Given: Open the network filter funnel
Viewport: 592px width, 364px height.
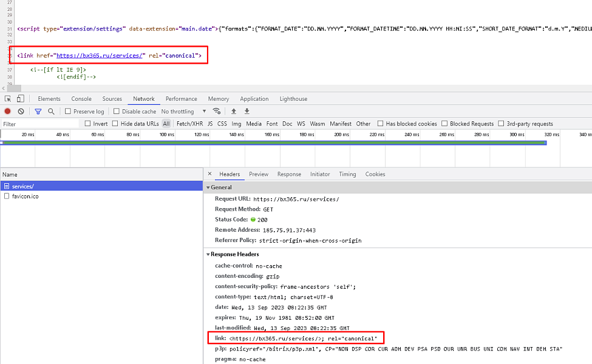Looking at the screenshot, I should click(x=38, y=111).
